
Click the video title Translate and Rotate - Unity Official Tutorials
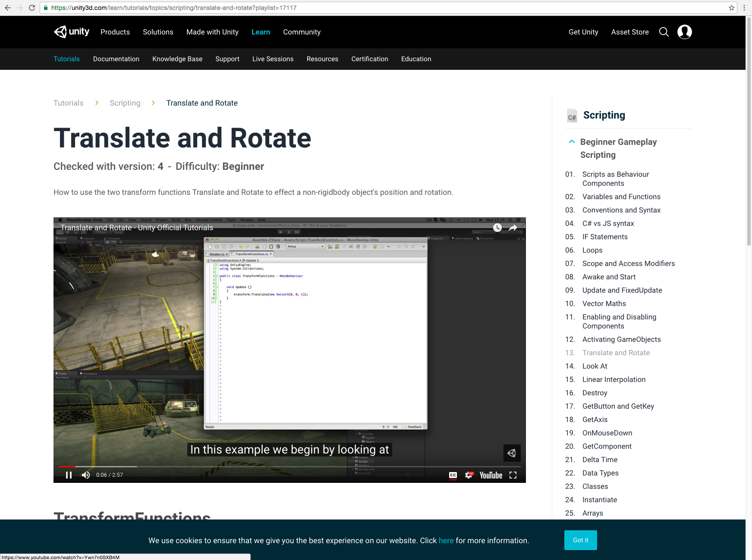pyautogui.click(x=137, y=228)
